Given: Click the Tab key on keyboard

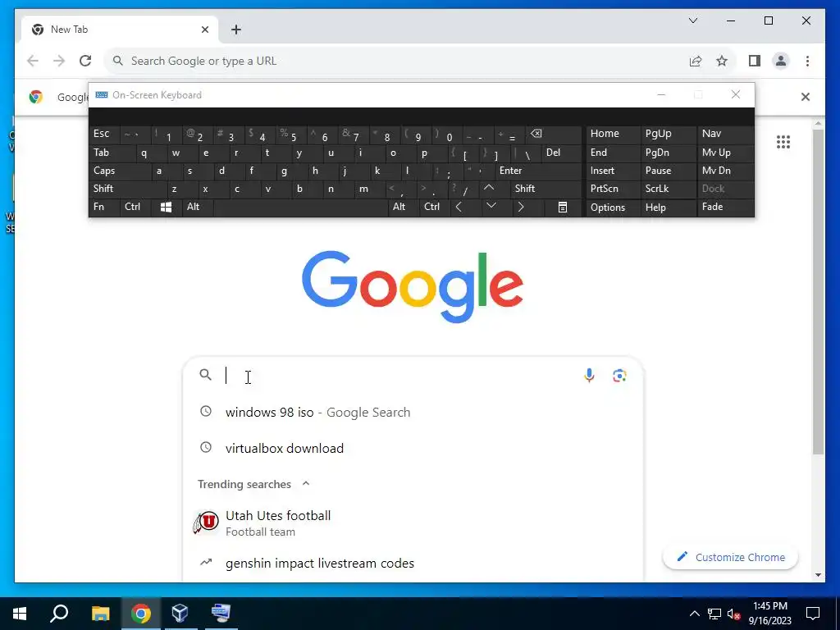Looking at the screenshot, I should coord(112,153).
